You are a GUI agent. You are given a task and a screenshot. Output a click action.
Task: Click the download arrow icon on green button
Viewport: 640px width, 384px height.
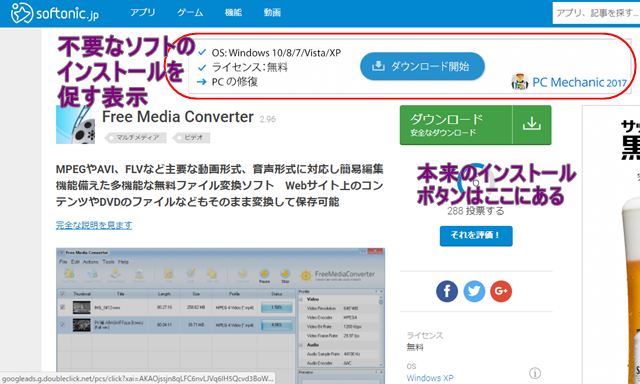coord(532,124)
